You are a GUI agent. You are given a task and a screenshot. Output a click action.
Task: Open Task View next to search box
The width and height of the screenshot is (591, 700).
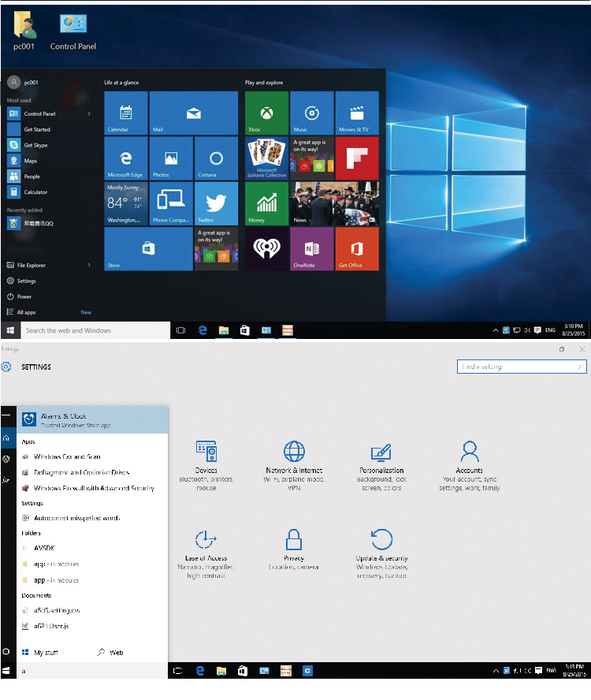pos(180,330)
